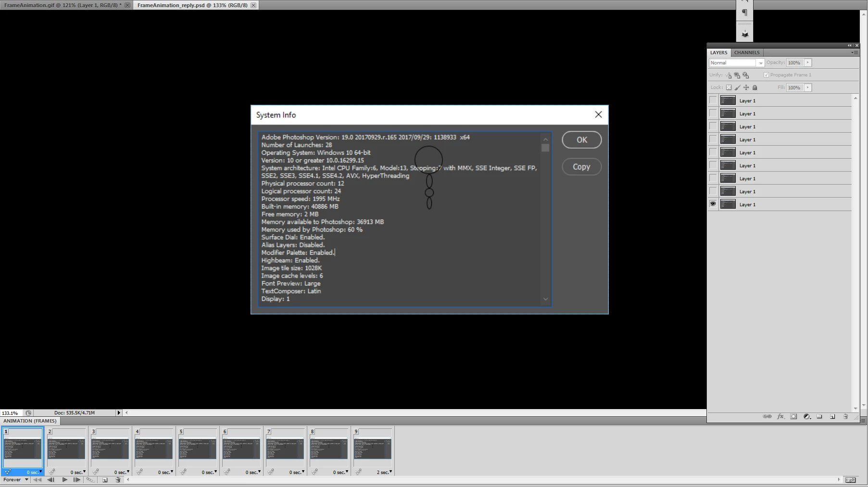The height and width of the screenshot is (487, 868).
Task: Open the fx layer style menu
Action: pos(780,416)
